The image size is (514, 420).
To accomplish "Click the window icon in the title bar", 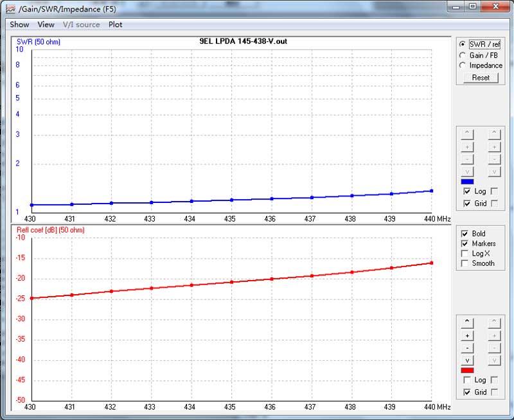I will [11, 9].
